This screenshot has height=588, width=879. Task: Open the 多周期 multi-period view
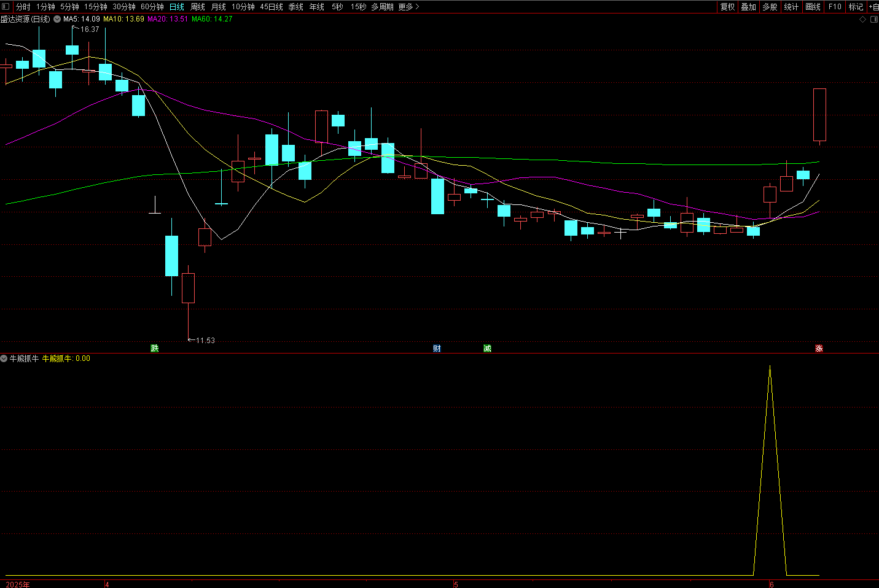tap(382, 7)
